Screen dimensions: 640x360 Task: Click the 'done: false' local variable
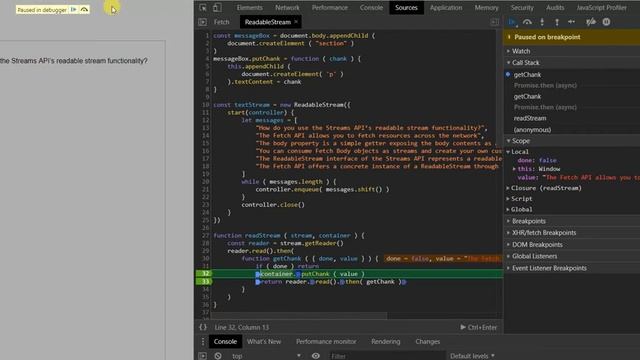point(537,160)
